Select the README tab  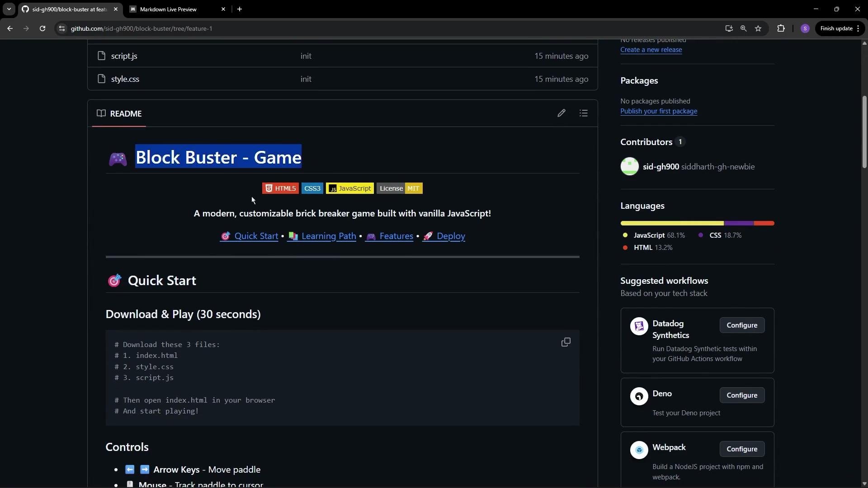click(x=119, y=113)
